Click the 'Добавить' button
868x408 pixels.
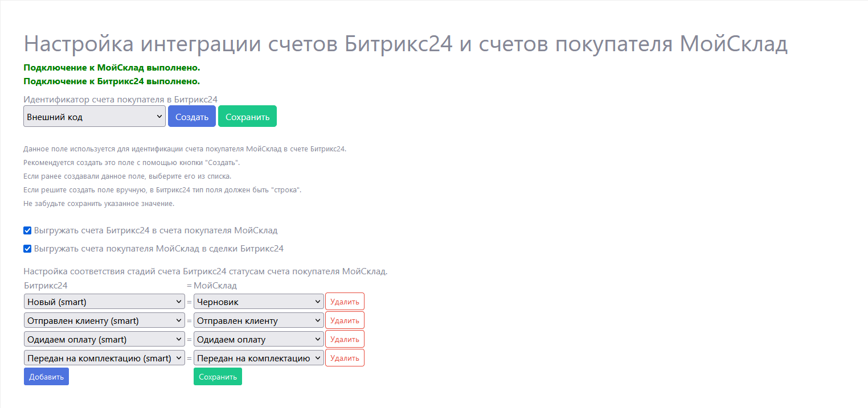(46, 377)
